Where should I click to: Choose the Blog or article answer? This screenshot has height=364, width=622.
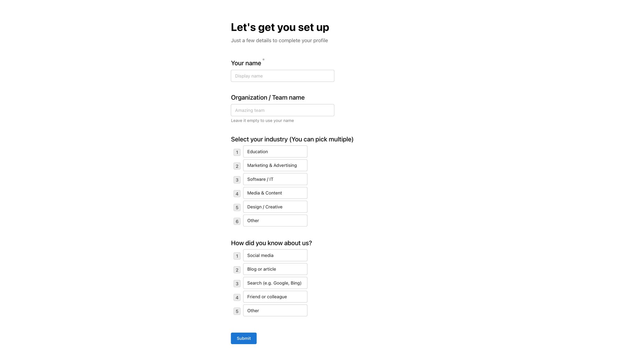pyautogui.click(x=275, y=269)
